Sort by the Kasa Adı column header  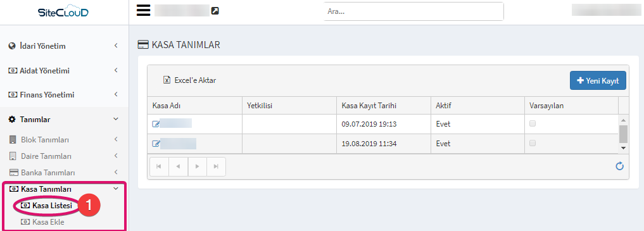(x=194, y=106)
